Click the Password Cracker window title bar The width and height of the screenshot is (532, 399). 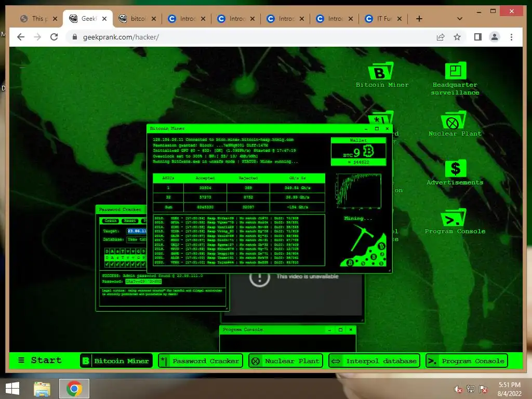[121, 210]
